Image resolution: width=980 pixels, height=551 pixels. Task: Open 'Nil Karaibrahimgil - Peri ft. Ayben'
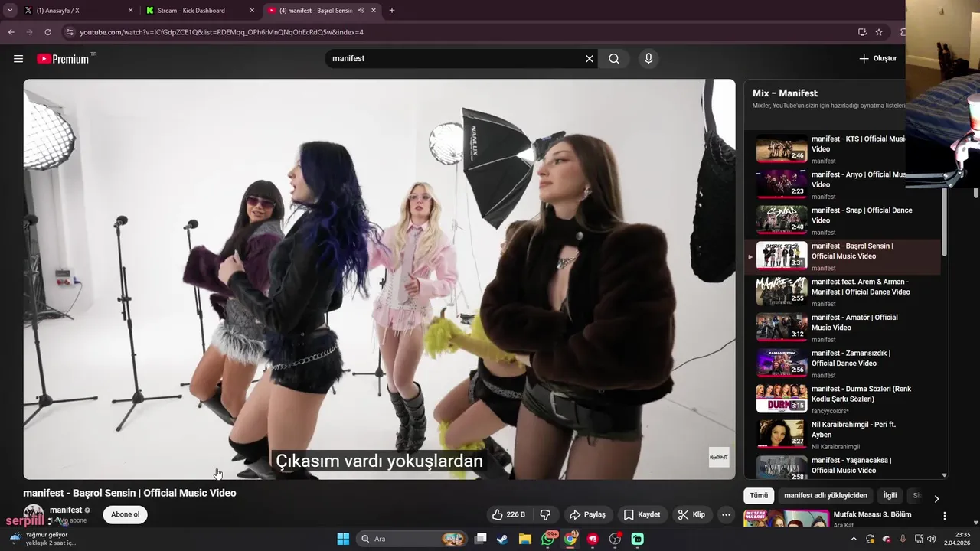842,435
